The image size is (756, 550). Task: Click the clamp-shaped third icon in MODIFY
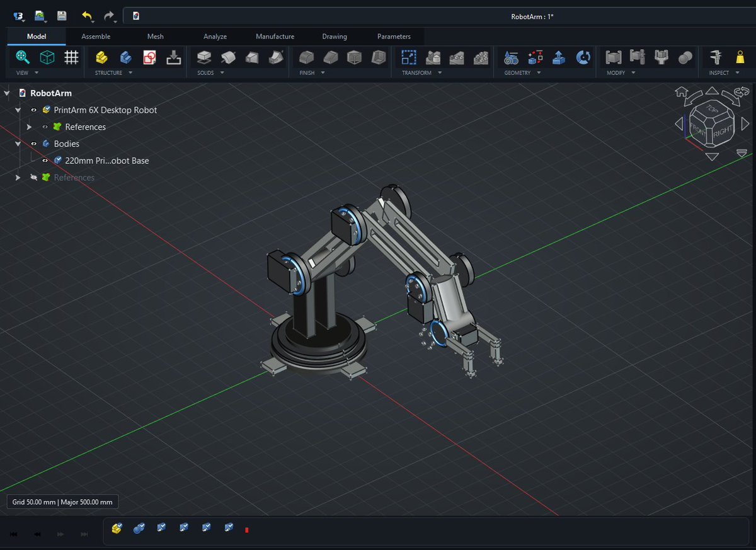pos(661,57)
